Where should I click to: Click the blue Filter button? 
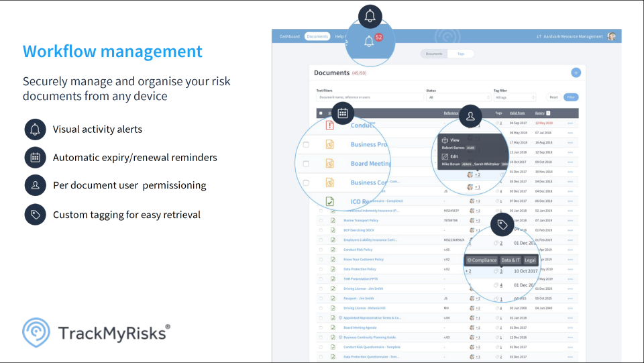571,97
